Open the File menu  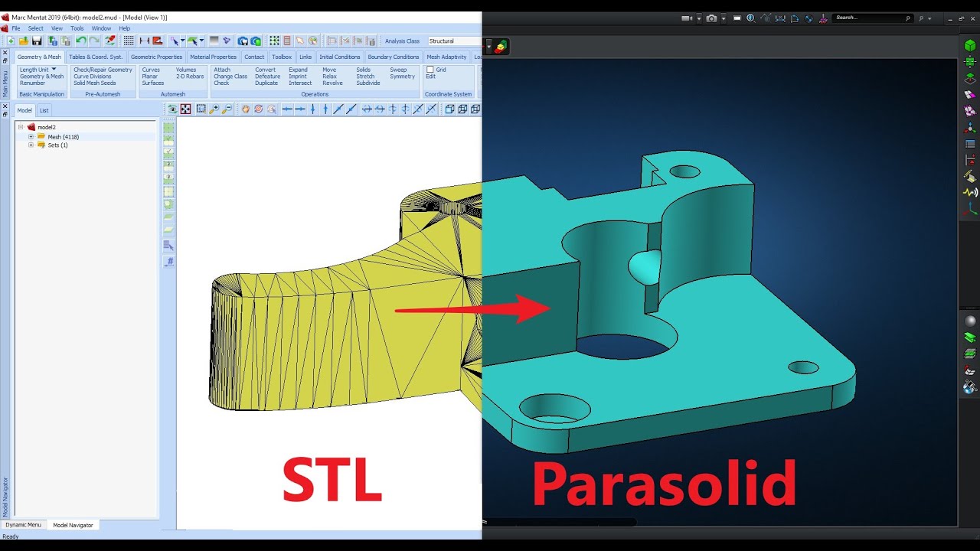(16, 28)
